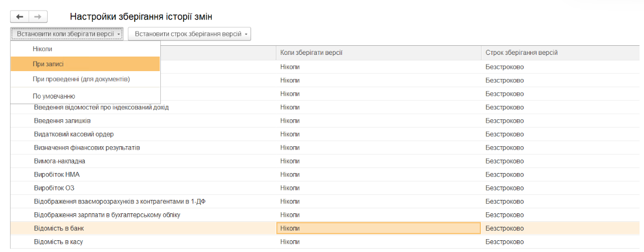Choose 'При записі' menu option

tap(48, 64)
